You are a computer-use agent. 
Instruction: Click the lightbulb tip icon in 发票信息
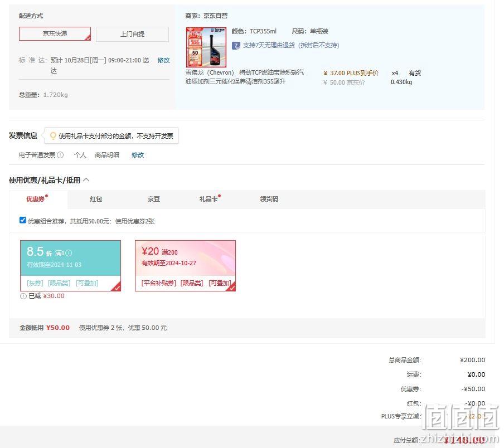point(53,136)
